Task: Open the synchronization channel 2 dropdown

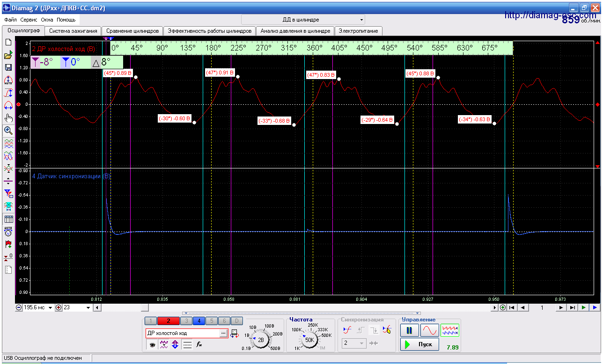Action: click(353, 343)
